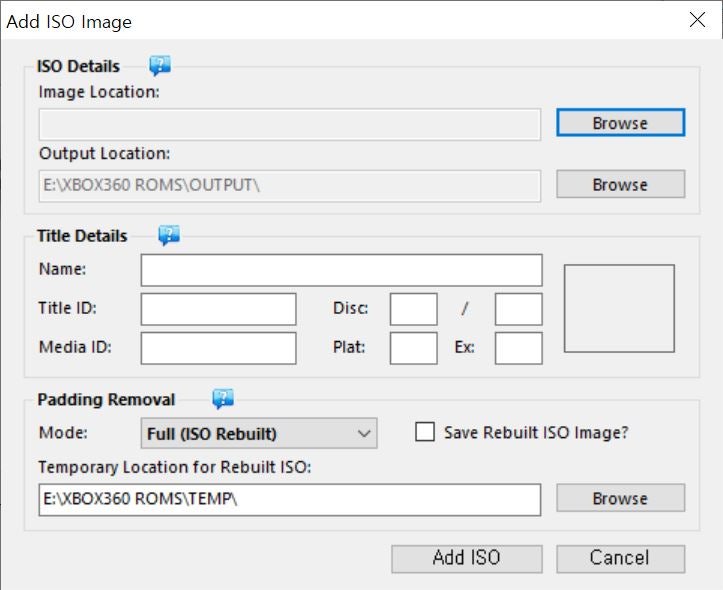Screen dimensions: 723x590
Task: Open the Padding Removal help icon
Action: click(223, 399)
